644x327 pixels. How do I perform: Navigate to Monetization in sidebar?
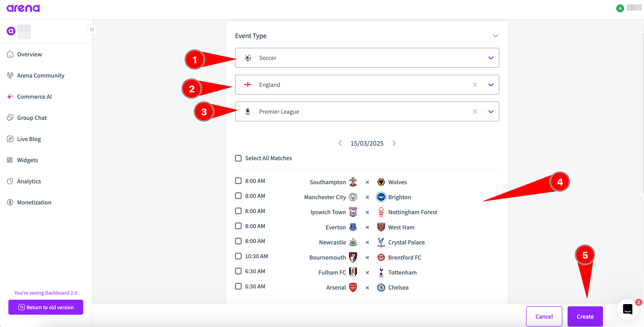(x=34, y=203)
